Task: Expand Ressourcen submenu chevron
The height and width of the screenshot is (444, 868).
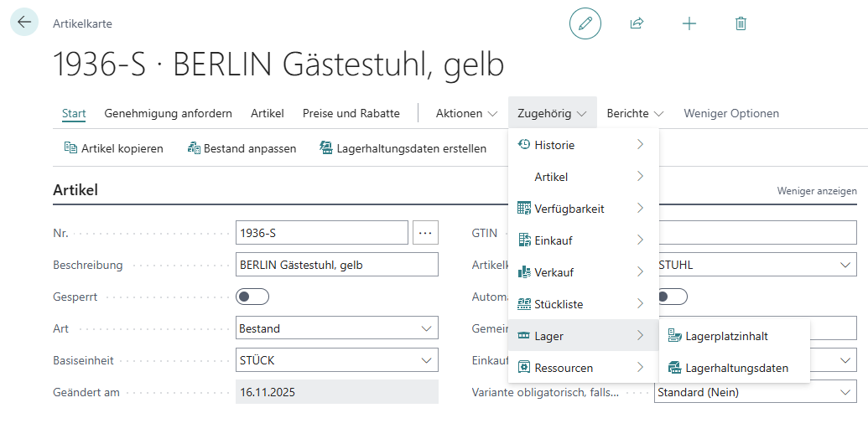Action: 641,367
